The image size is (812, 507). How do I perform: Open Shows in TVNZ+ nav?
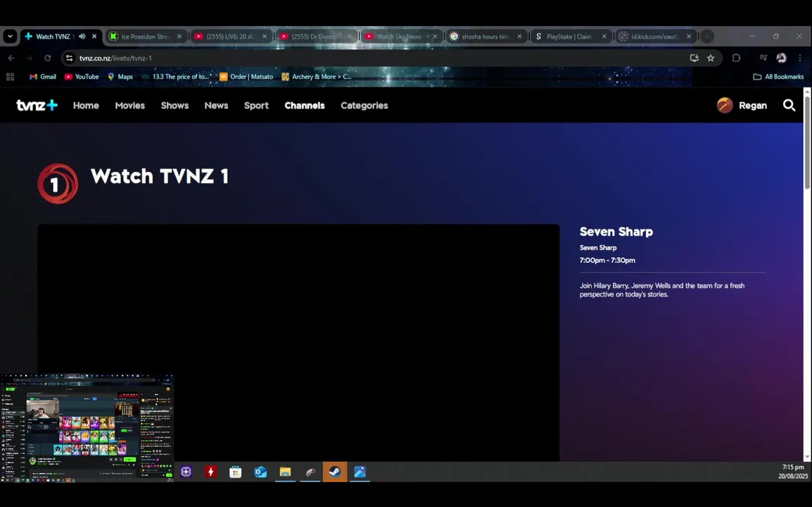[x=175, y=105]
